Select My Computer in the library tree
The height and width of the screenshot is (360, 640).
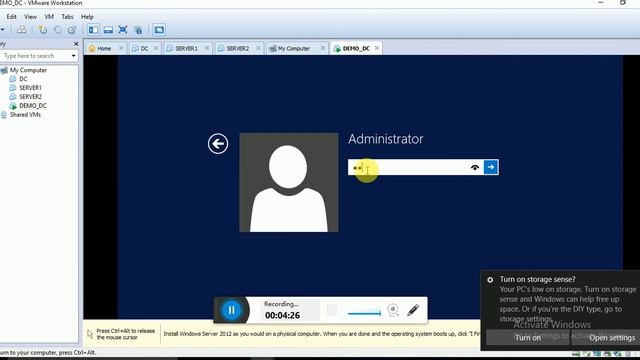point(28,70)
